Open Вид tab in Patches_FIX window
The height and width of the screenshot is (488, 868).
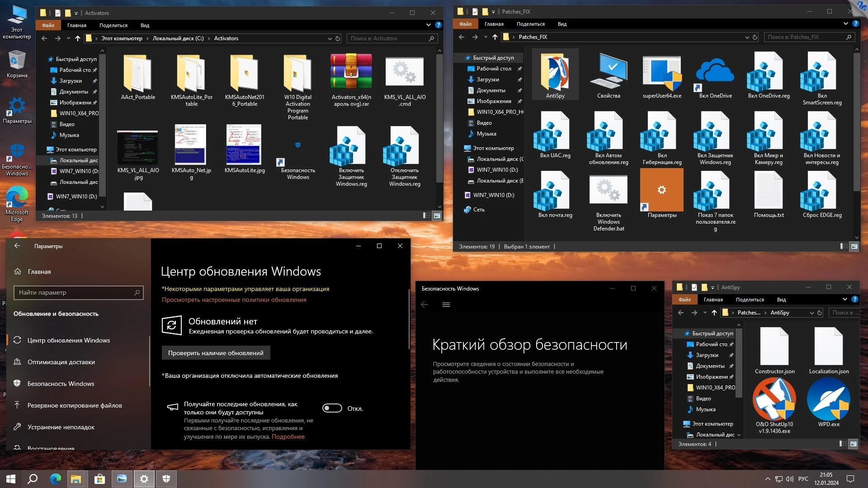(562, 24)
